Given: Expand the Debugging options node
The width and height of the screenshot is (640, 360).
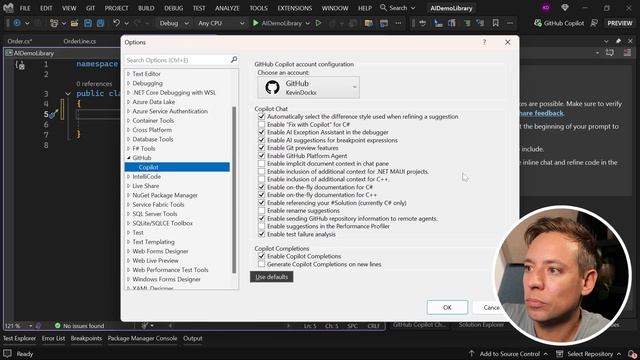Looking at the screenshot, I should (x=129, y=83).
